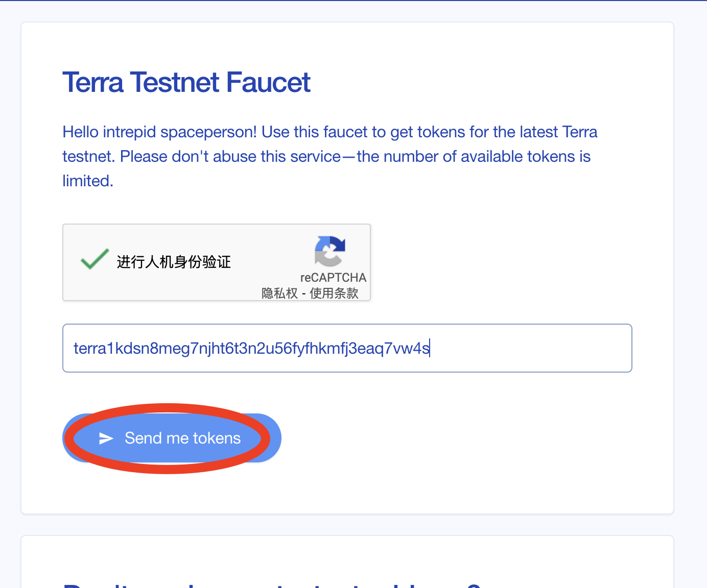Click the paper plane send icon

pyautogui.click(x=106, y=438)
